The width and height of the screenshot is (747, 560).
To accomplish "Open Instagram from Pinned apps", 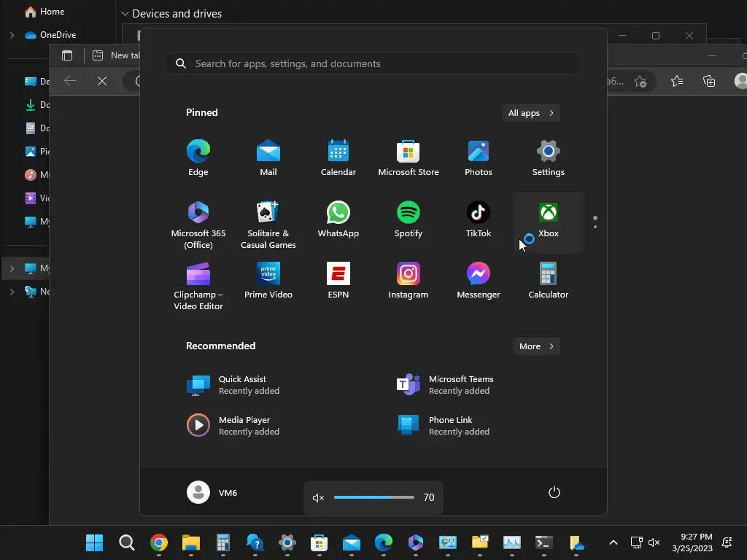I will point(409,281).
